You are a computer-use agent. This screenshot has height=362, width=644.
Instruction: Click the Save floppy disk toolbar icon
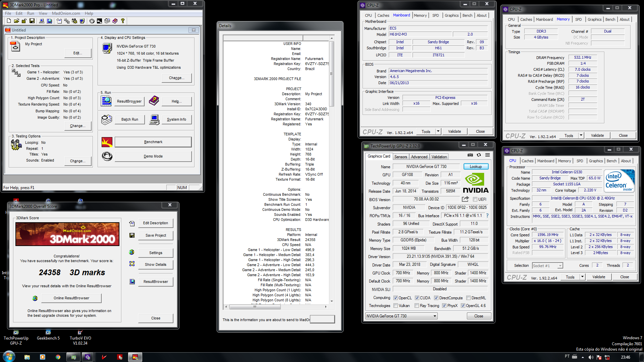[x=32, y=21]
